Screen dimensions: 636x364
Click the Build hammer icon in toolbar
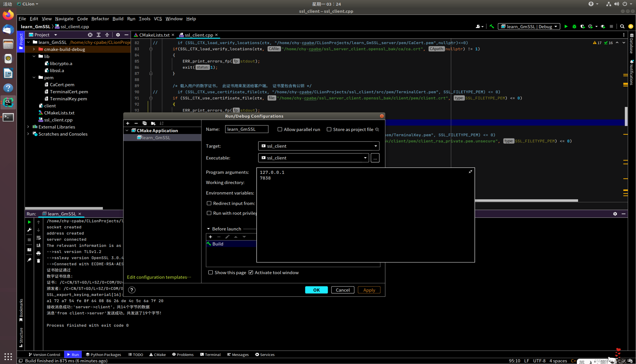tap(492, 26)
